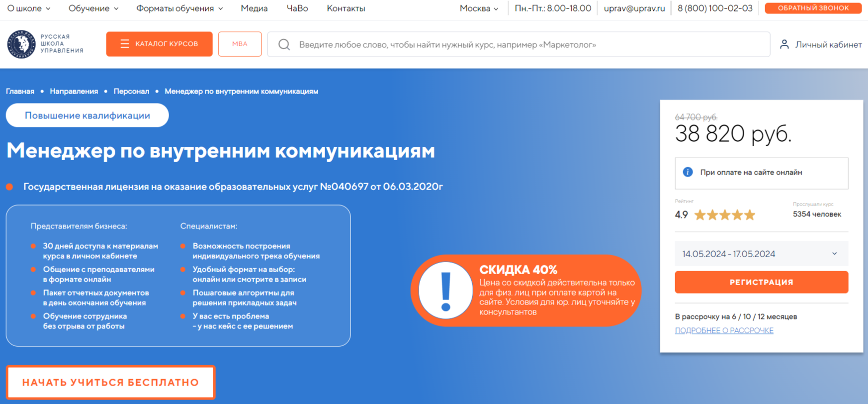This screenshot has width=868, height=404.
Task: Click the Обратный звонок button
Action: pyautogui.click(x=813, y=8)
